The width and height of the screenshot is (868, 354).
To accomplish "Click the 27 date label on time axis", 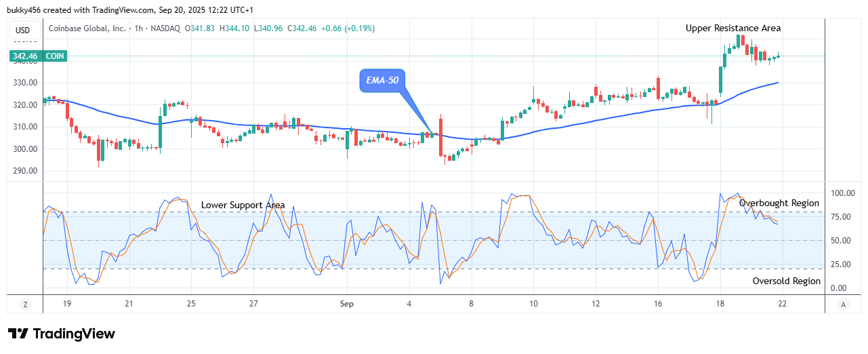I will click(x=253, y=304).
